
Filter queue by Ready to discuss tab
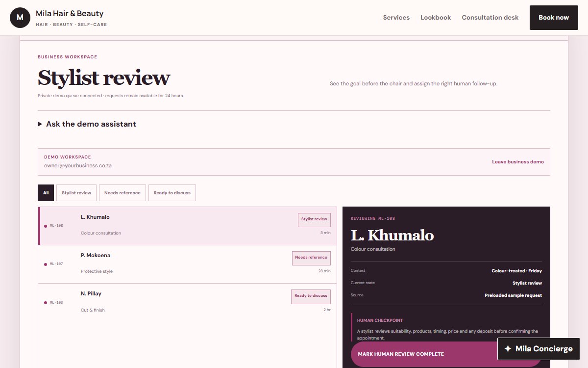[x=172, y=193]
